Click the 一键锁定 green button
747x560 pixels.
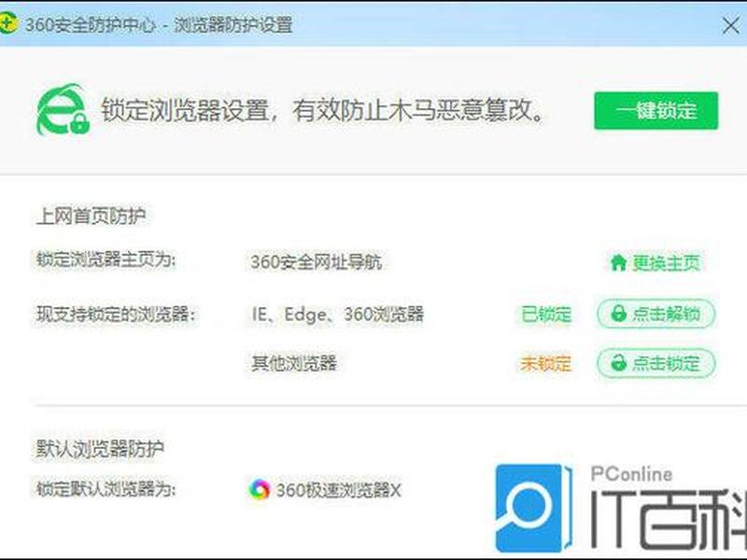pos(655,110)
